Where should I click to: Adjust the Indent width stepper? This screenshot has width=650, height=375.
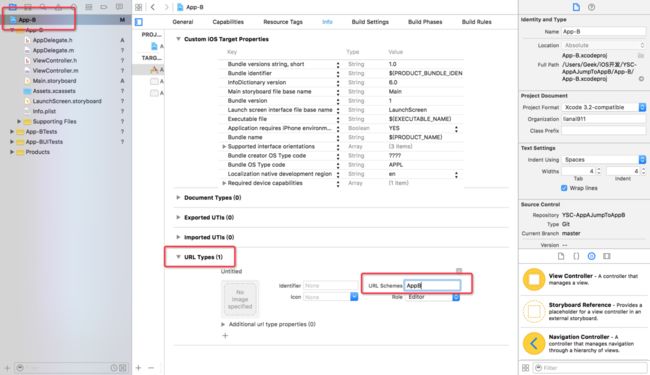pos(643,171)
